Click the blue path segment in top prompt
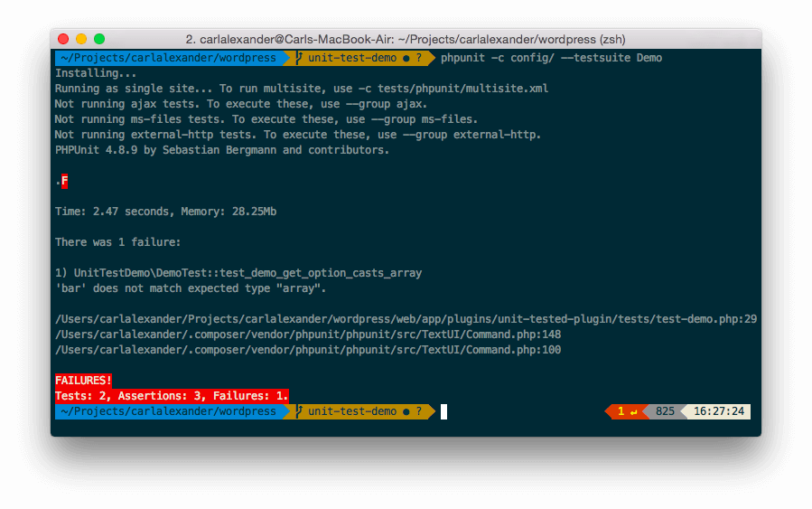812x509 pixels. 169,58
